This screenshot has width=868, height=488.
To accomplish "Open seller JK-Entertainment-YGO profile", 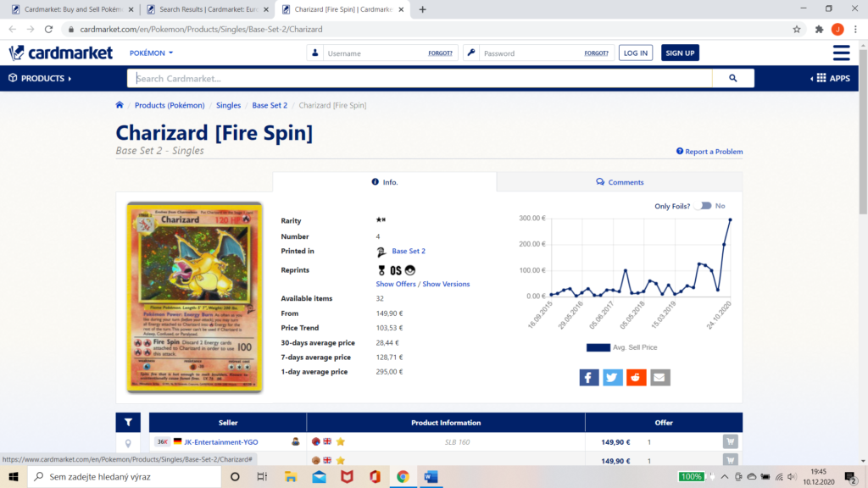I will (x=221, y=442).
